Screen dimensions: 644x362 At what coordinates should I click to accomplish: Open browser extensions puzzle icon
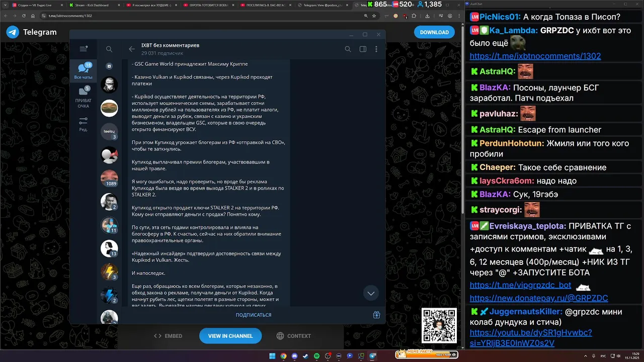point(413,16)
